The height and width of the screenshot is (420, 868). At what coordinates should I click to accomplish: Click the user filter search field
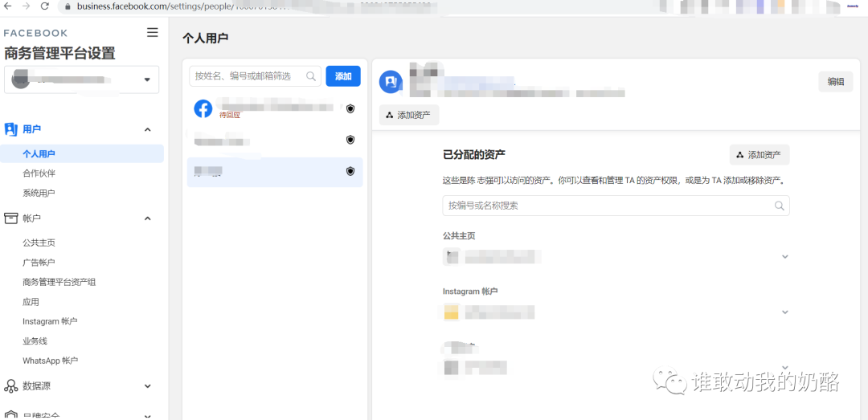click(256, 75)
